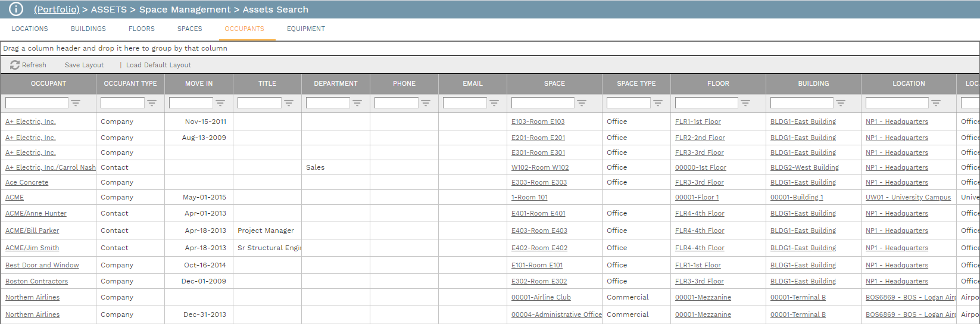This screenshot has width=980, height=324.
Task: Click filter icon for Location column
Action: 936,103
